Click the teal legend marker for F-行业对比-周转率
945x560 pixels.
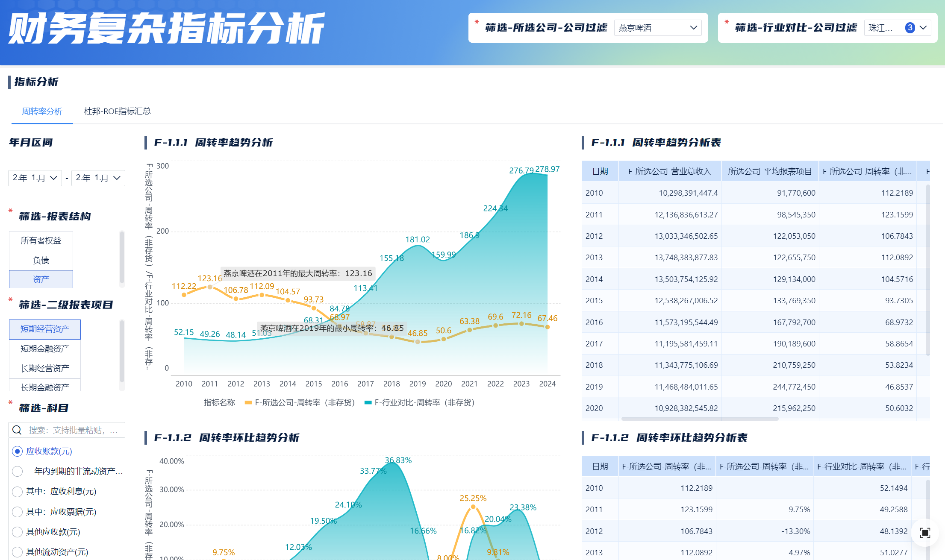click(x=368, y=402)
